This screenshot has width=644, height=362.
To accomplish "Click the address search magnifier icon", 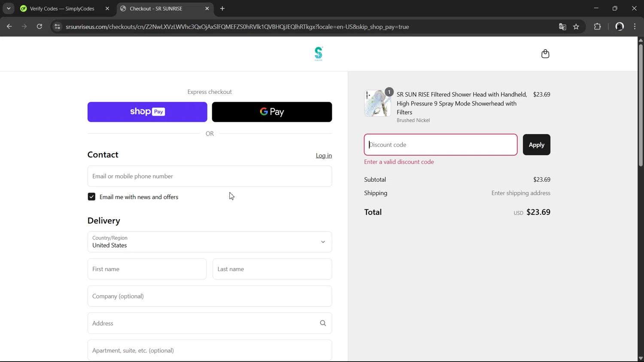I will pos(323,323).
